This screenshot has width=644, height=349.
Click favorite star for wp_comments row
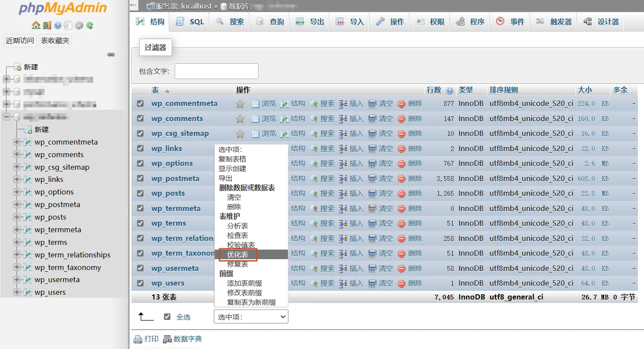pos(240,119)
